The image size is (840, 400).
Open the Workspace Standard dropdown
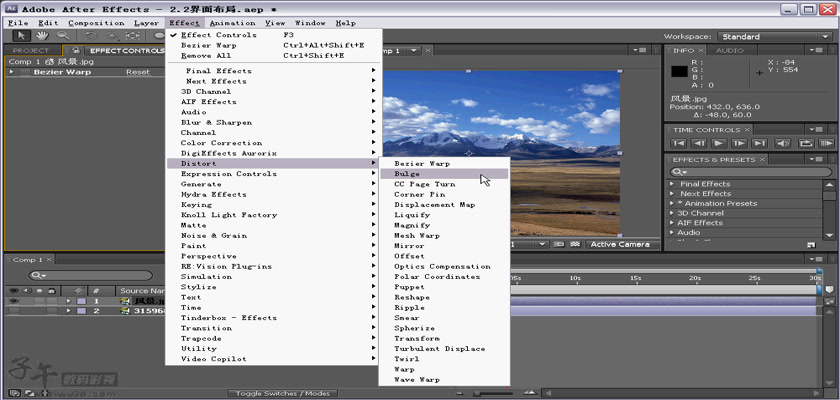point(775,36)
